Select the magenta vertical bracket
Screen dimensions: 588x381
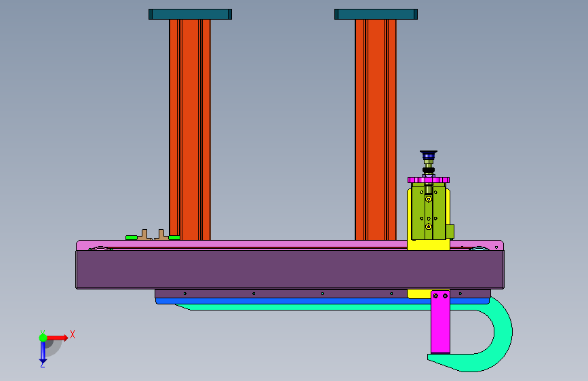coord(440,322)
